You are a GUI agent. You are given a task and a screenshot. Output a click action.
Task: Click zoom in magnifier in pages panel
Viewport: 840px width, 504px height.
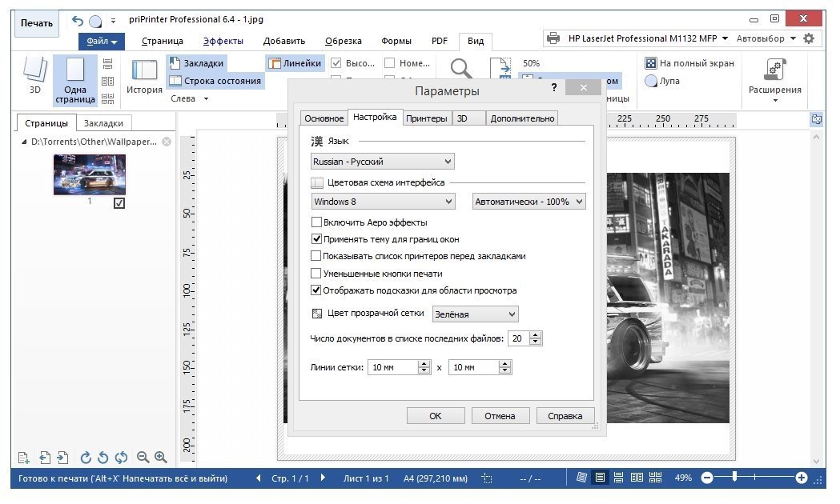coord(161,458)
